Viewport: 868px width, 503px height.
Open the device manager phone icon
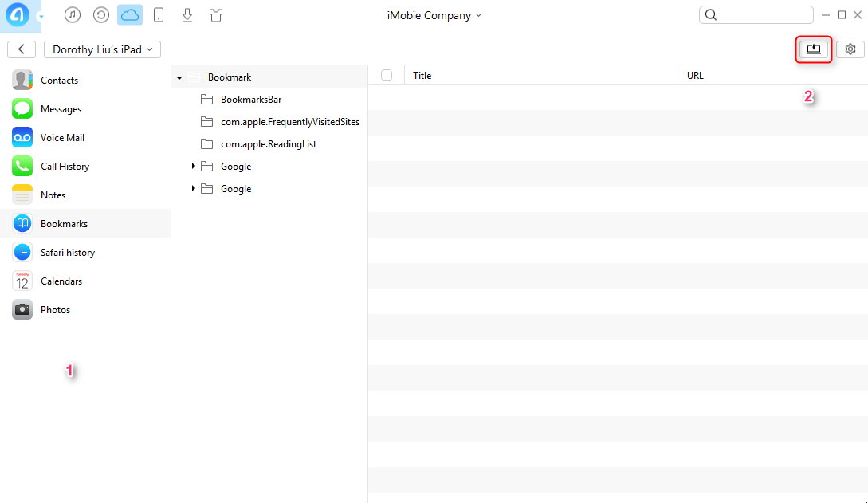pos(159,15)
